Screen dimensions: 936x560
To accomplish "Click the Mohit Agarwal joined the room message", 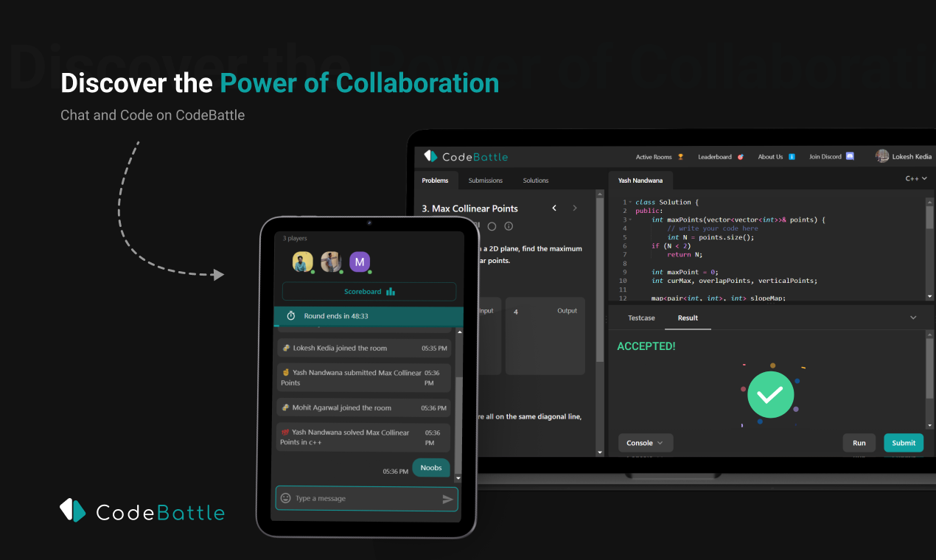I will coord(363,407).
